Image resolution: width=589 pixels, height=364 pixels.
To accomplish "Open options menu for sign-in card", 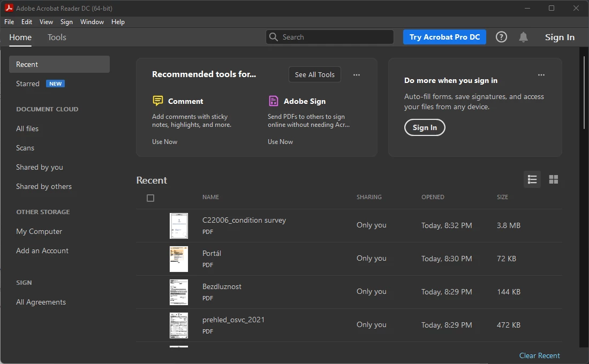I will pyautogui.click(x=541, y=75).
